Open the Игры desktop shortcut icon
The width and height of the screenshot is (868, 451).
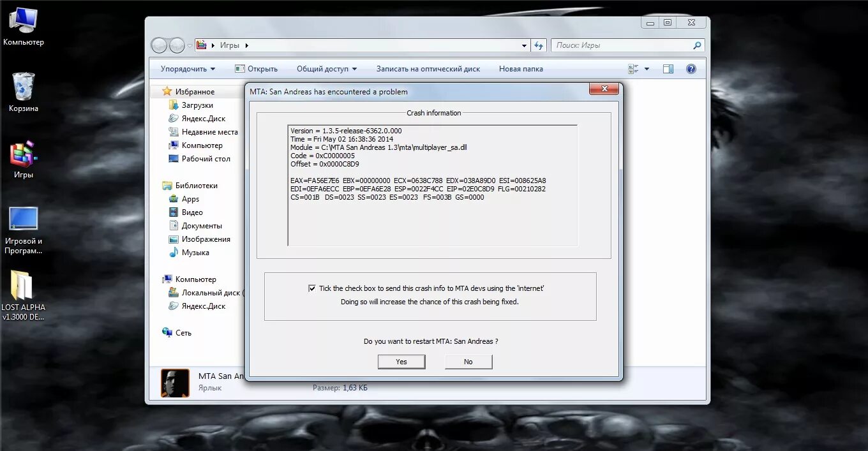point(23,159)
